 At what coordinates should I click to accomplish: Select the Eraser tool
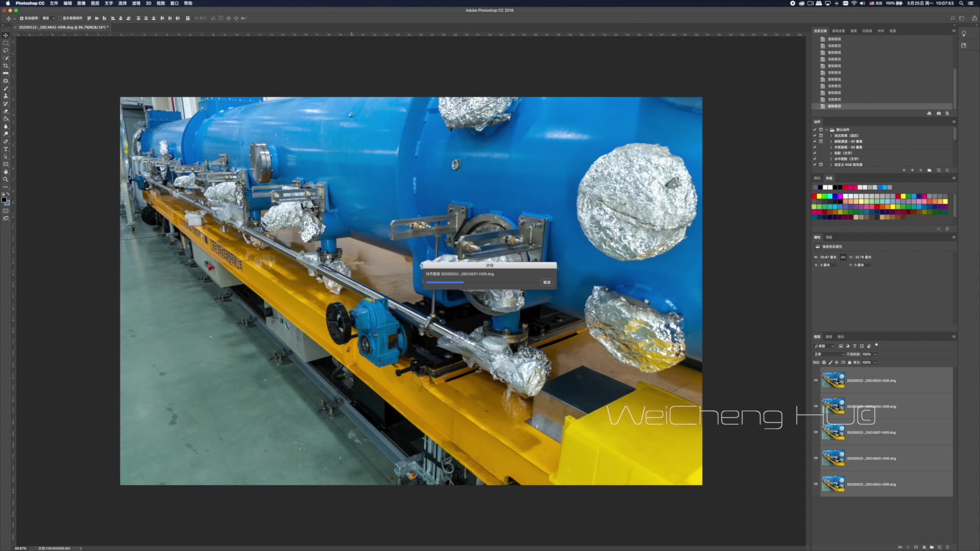[x=6, y=111]
